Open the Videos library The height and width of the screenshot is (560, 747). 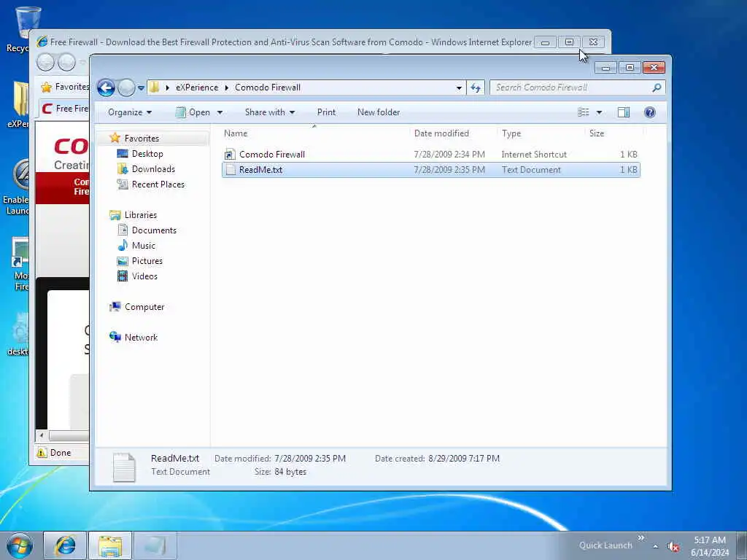coord(144,276)
